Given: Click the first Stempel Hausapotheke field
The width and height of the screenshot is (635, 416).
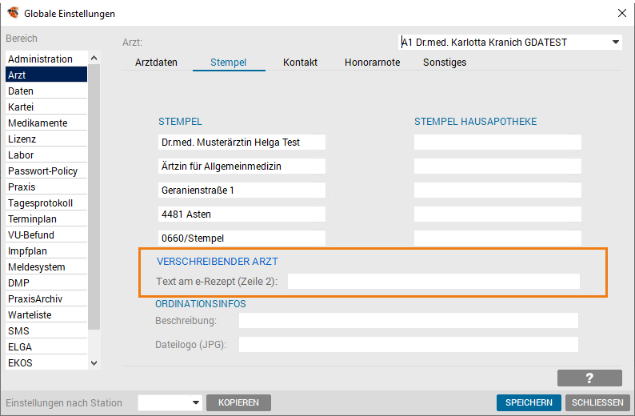Looking at the screenshot, I should tap(497, 142).
